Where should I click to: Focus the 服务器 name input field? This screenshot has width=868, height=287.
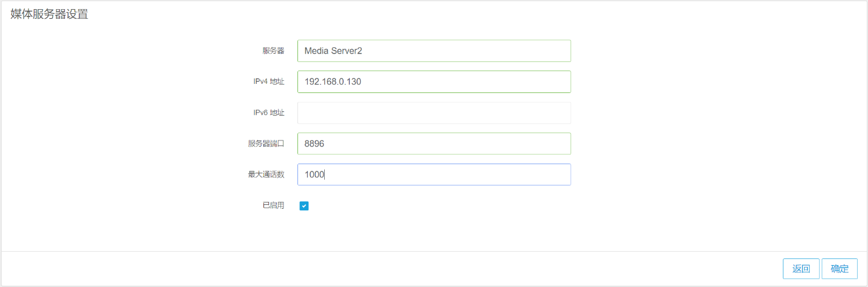(x=434, y=51)
